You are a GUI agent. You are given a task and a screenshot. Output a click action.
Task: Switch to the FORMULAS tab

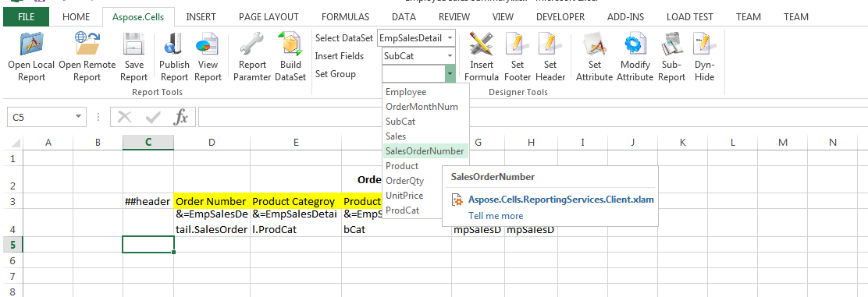[x=346, y=17]
